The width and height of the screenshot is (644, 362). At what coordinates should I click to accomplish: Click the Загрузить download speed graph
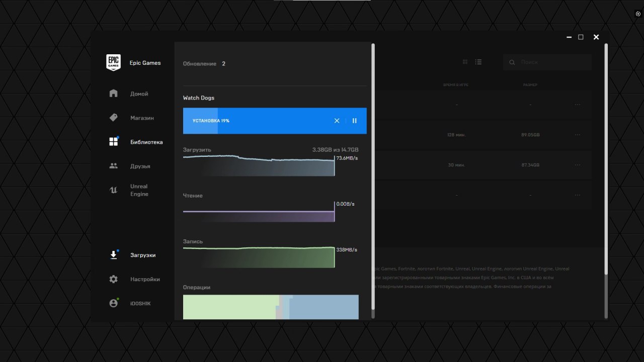[259, 165]
